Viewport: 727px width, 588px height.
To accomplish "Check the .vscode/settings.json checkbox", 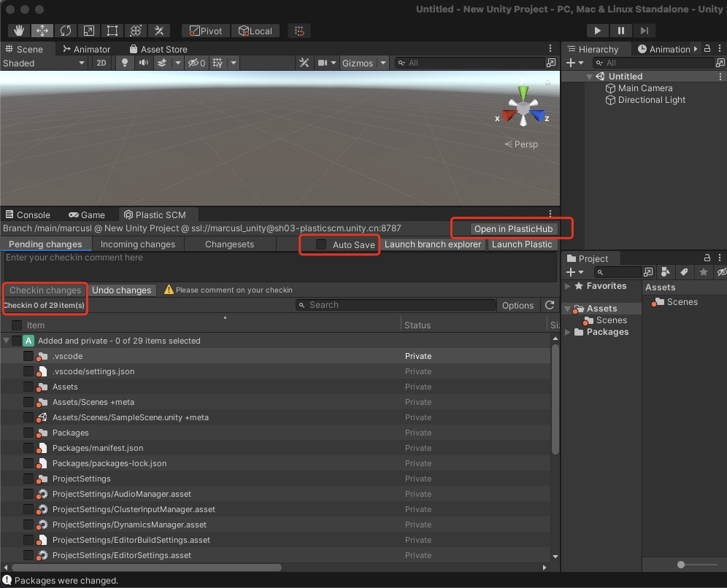I will pos(28,371).
